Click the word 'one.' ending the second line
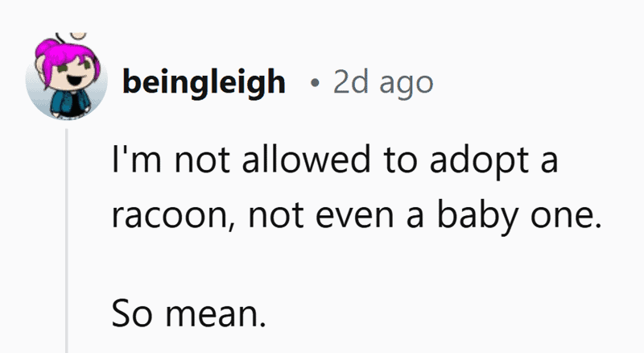644x353 pixels. (x=566, y=216)
